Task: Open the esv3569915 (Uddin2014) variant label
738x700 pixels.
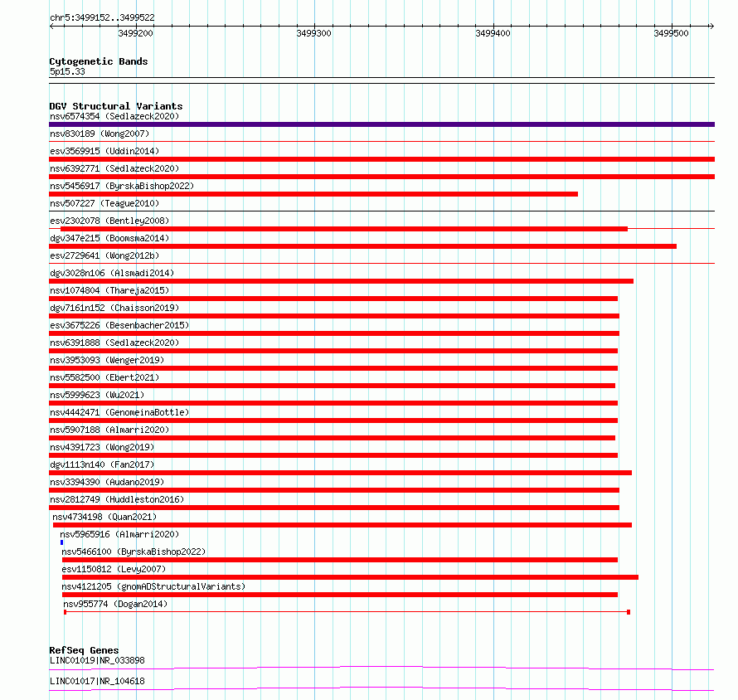Action: click(104, 151)
